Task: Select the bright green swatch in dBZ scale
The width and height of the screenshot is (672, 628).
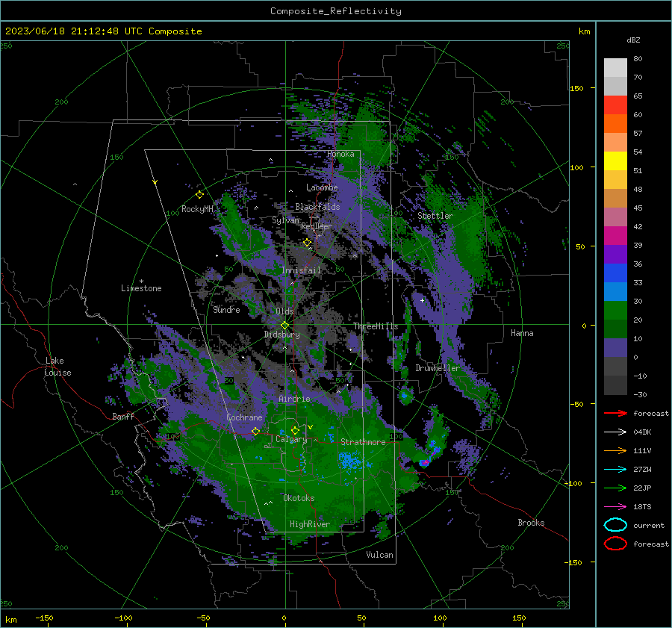Action: tap(615, 310)
